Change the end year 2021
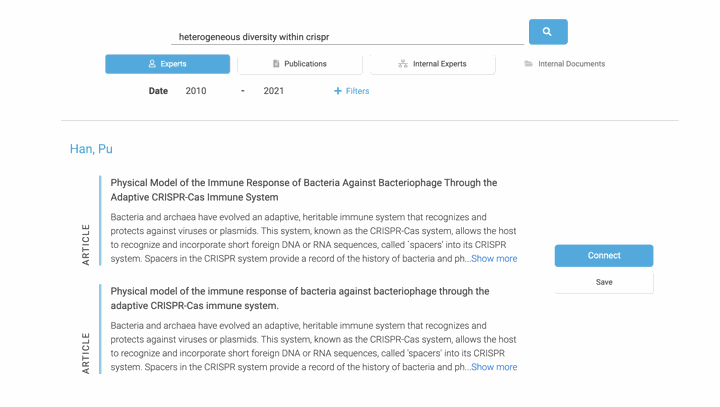The image size is (720, 407). (274, 91)
